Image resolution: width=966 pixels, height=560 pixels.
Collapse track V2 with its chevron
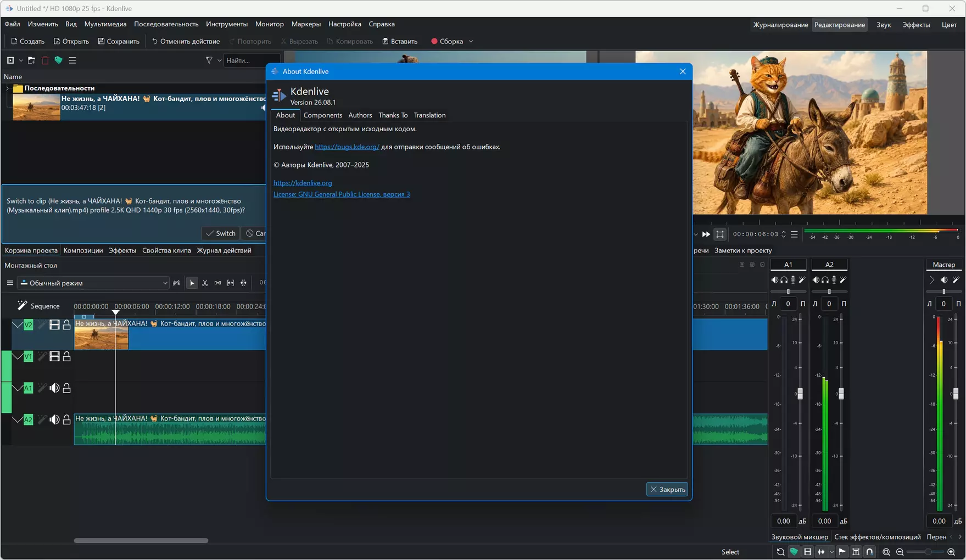(x=18, y=325)
